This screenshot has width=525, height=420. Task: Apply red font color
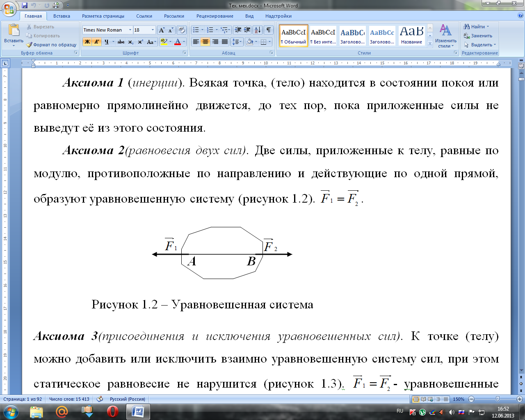click(178, 42)
